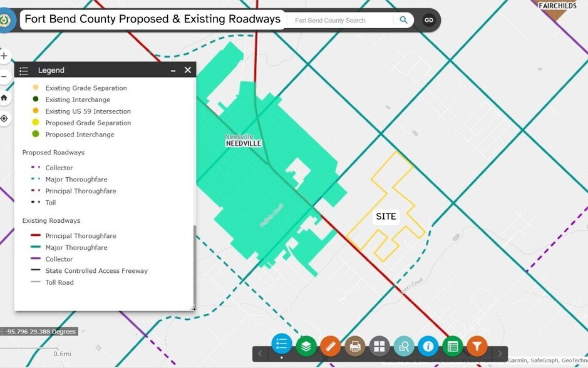Select the Measurement ruler tool
Screen dimensions: 588x368
point(330,346)
